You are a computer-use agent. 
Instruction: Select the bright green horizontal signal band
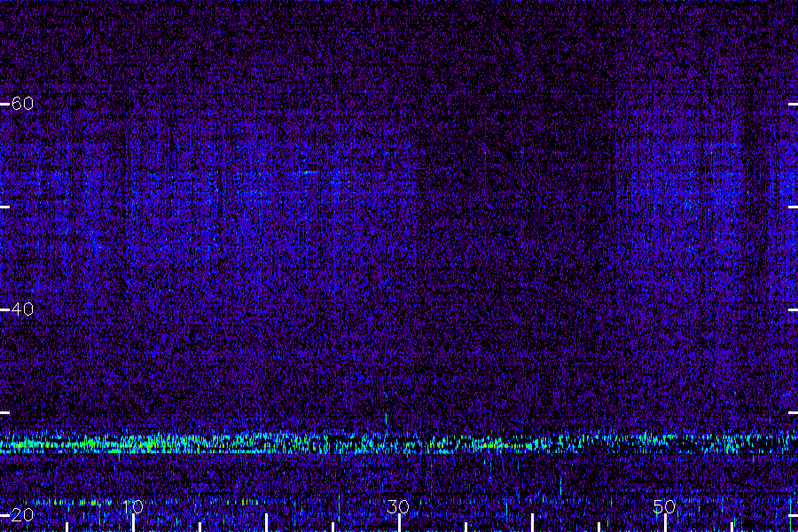pyautogui.click(x=399, y=442)
